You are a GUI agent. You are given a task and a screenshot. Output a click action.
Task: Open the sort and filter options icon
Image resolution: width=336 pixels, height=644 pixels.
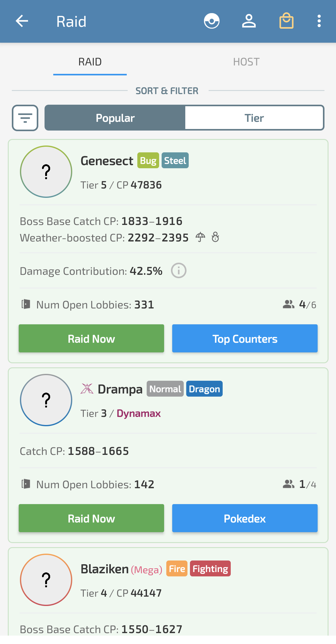[x=25, y=118]
